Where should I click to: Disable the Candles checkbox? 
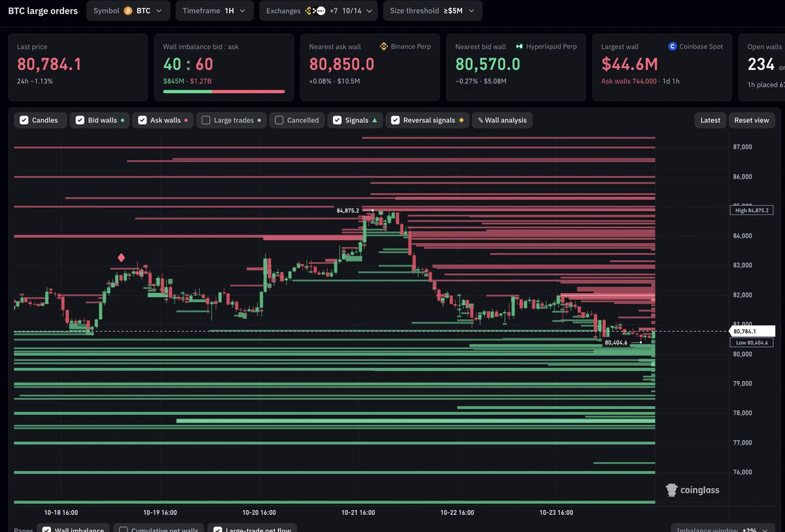[x=24, y=120]
